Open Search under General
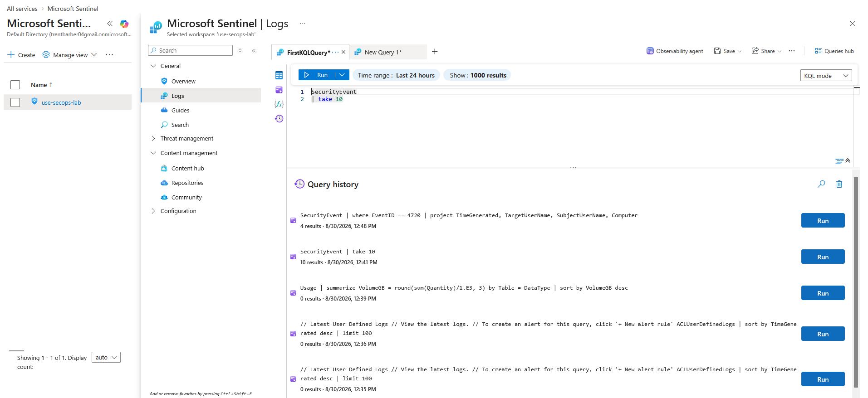Image resolution: width=868 pixels, height=398 pixels. pos(180,125)
